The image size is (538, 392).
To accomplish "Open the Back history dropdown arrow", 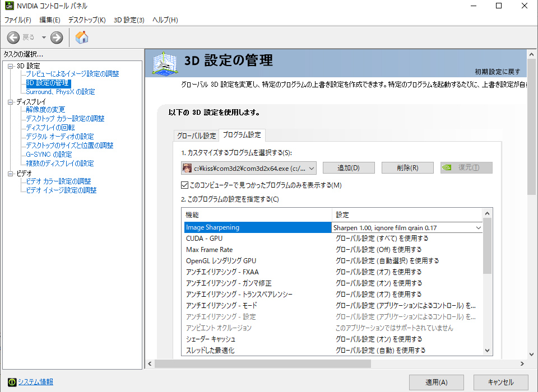I will [x=44, y=38].
